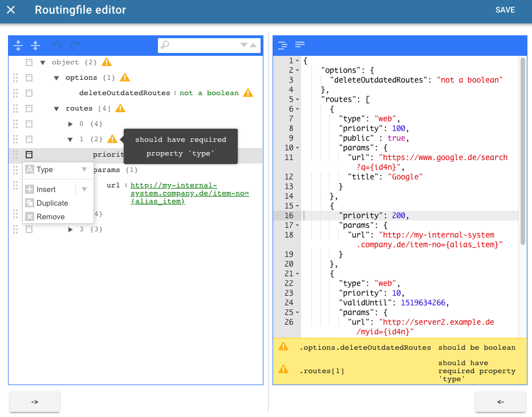Open action menu for deleteOutdatedRoutes row
The height and width of the screenshot is (417, 532).
pos(29,93)
